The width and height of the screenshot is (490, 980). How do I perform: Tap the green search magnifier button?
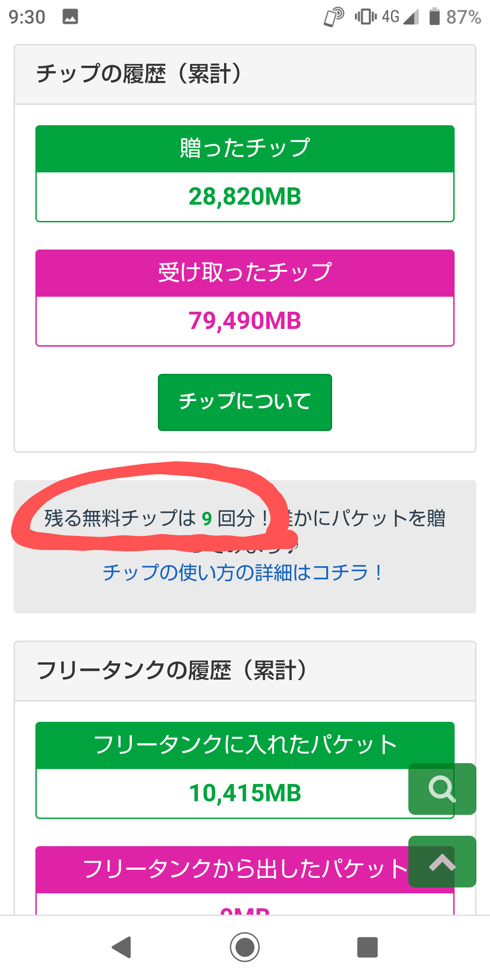pos(442,789)
